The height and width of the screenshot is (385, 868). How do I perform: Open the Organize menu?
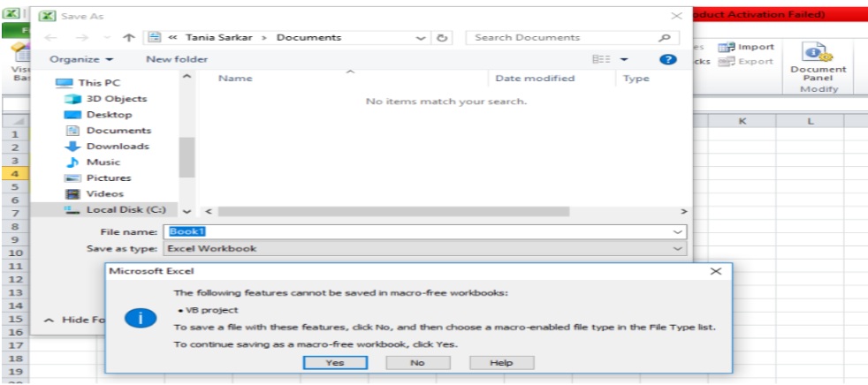pyautogui.click(x=81, y=59)
